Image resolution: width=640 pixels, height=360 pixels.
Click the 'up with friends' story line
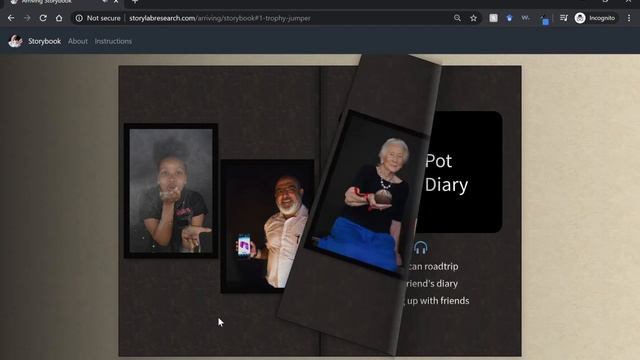click(436, 301)
